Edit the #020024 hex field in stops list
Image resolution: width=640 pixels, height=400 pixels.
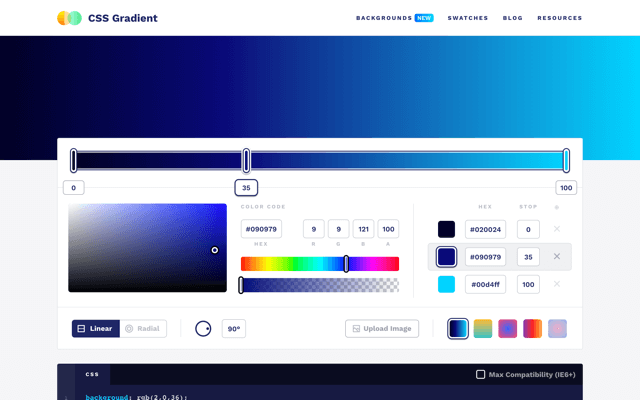485,229
